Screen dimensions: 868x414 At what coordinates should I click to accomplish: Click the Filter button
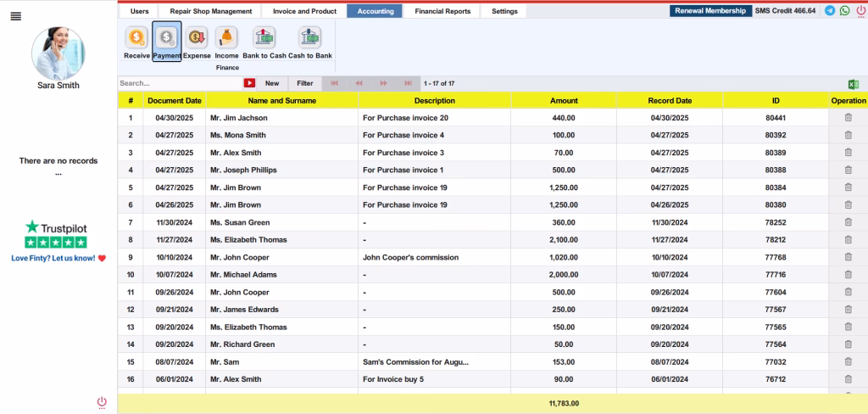305,83
